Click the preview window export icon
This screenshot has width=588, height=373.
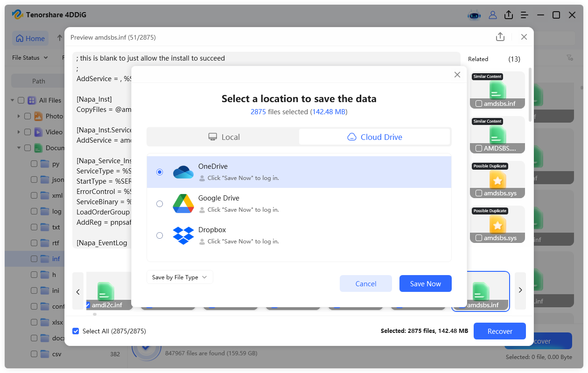pyautogui.click(x=500, y=37)
